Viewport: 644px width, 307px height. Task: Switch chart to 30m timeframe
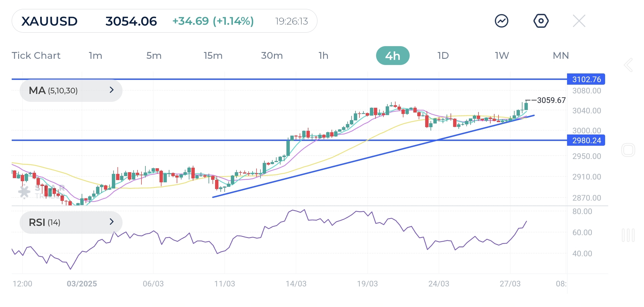[272, 56]
